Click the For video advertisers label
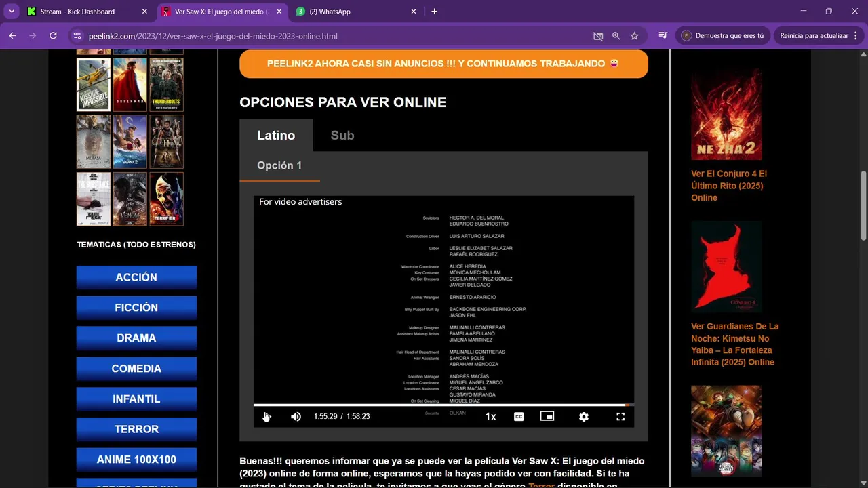The image size is (868, 488). [300, 202]
